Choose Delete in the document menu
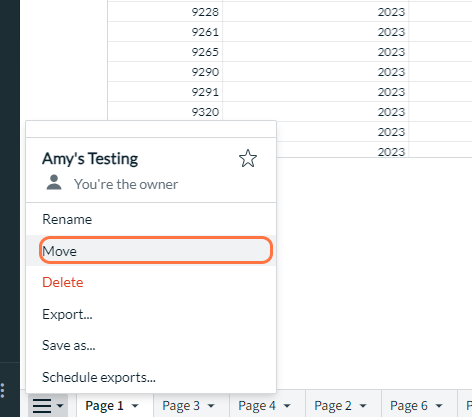The width and height of the screenshot is (472, 417). pos(151,282)
